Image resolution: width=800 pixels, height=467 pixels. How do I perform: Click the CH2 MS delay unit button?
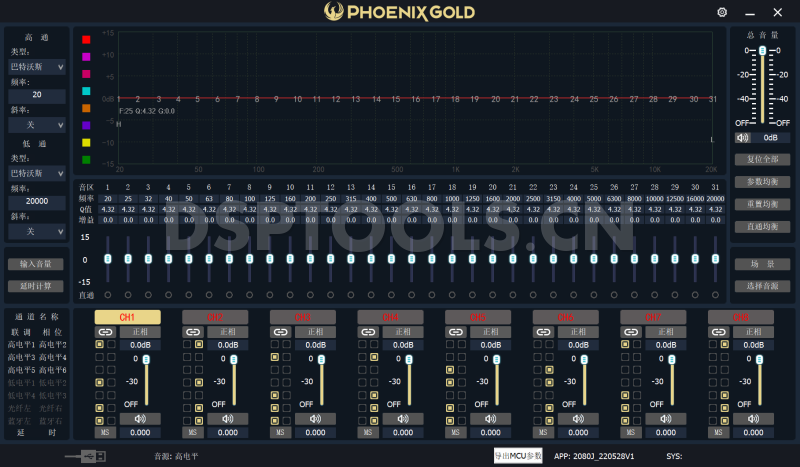coord(193,432)
